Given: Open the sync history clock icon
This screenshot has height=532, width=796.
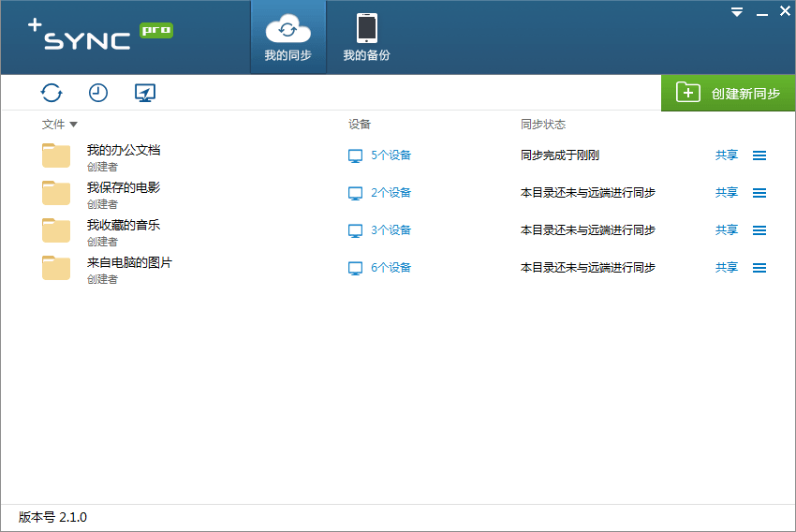Looking at the screenshot, I should point(98,93).
